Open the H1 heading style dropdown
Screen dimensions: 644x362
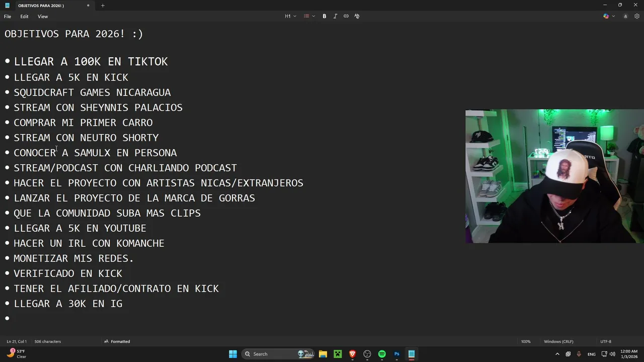(x=290, y=16)
